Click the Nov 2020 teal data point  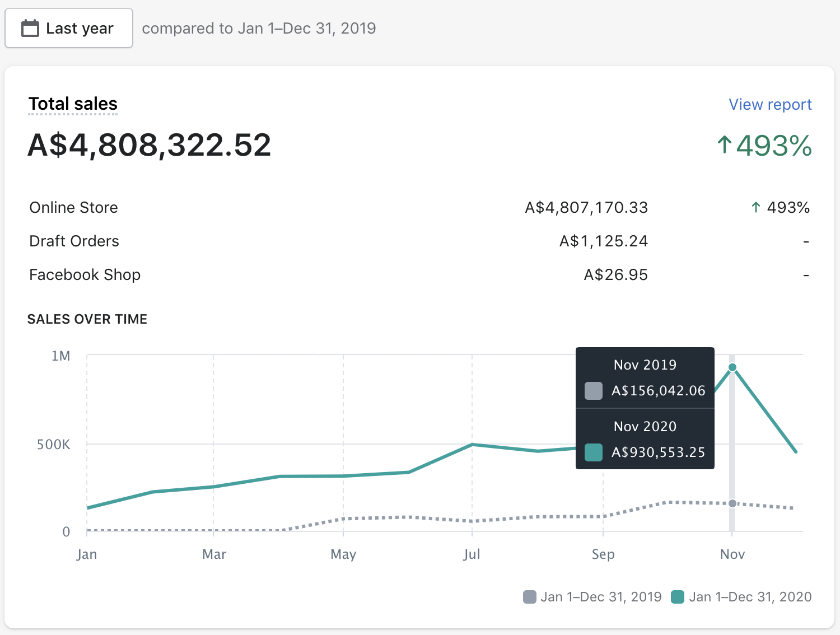tap(732, 367)
